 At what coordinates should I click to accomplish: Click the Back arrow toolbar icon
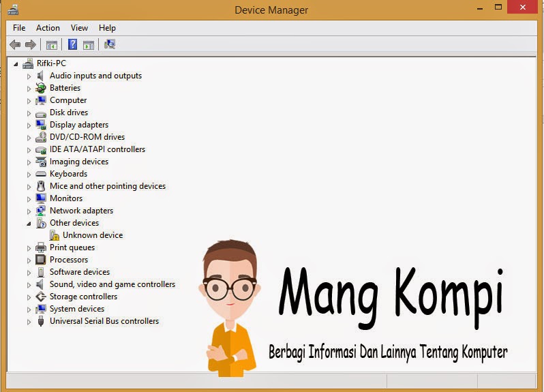15,44
